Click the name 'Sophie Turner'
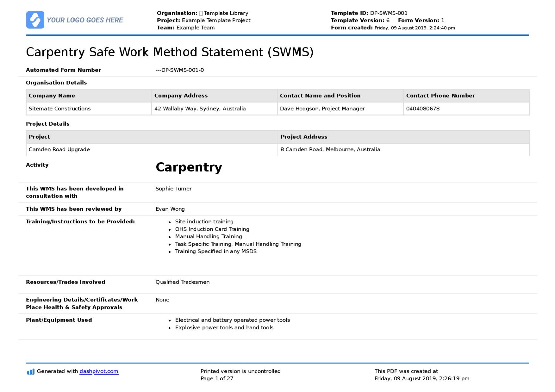 coord(174,189)
